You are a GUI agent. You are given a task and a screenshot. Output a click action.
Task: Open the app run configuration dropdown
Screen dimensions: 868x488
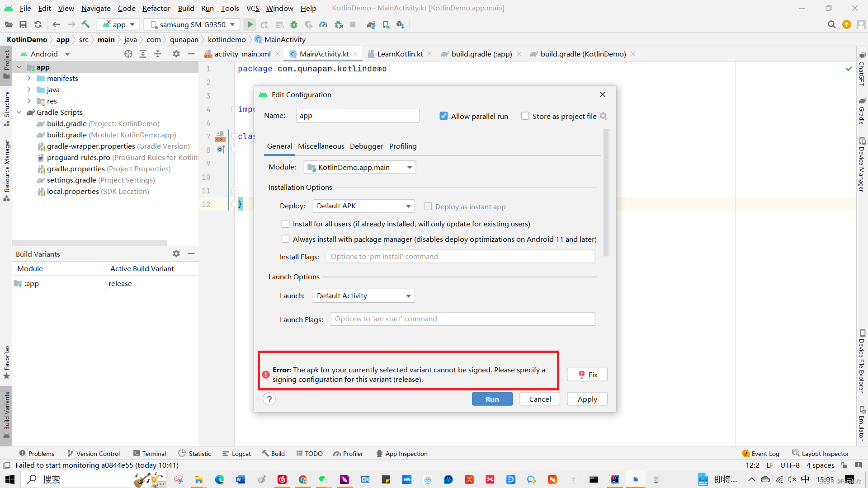118,24
